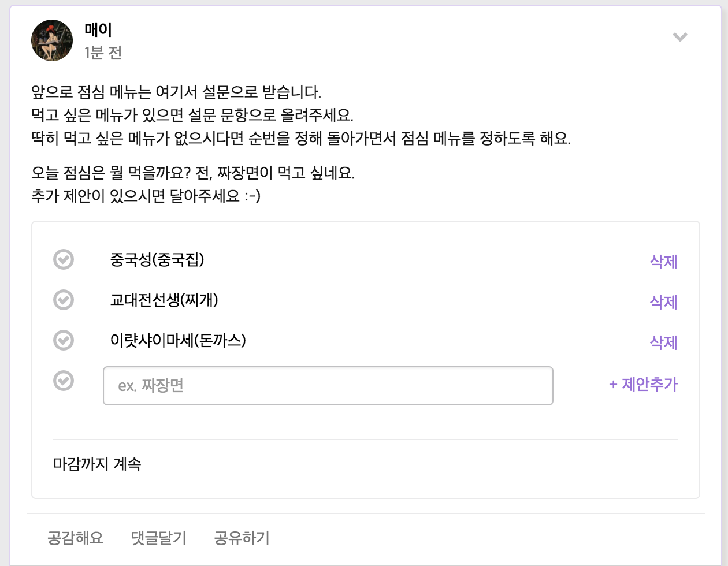Select the 교대전선생(찌개) option label
728x566 pixels.
pyautogui.click(x=164, y=300)
